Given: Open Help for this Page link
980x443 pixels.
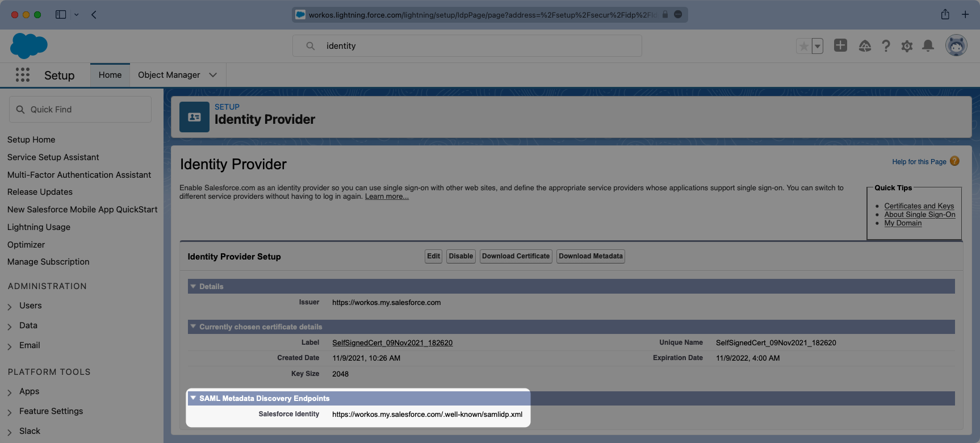Looking at the screenshot, I should [x=919, y=162].
